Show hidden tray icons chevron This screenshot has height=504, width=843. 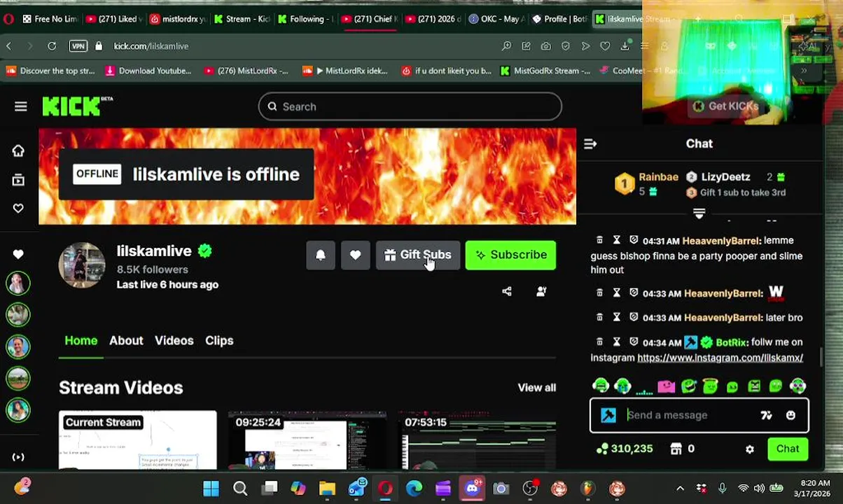click(680, 489)
